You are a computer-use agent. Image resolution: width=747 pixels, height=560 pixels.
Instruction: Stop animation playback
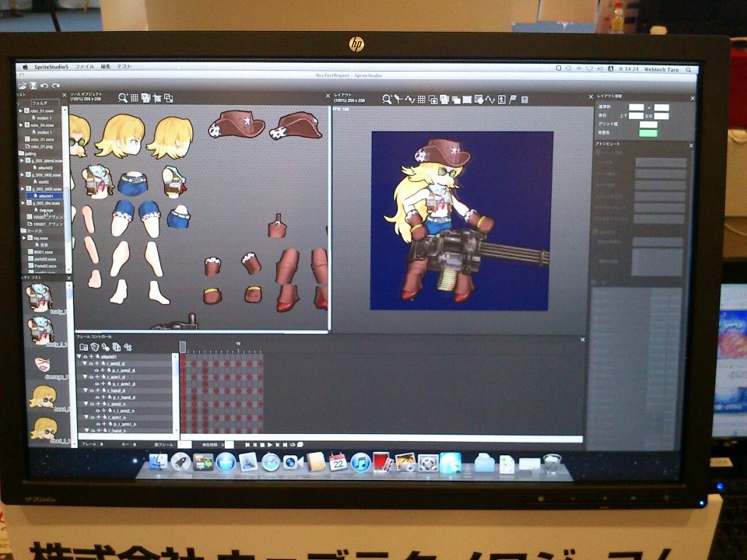[262, 445]
